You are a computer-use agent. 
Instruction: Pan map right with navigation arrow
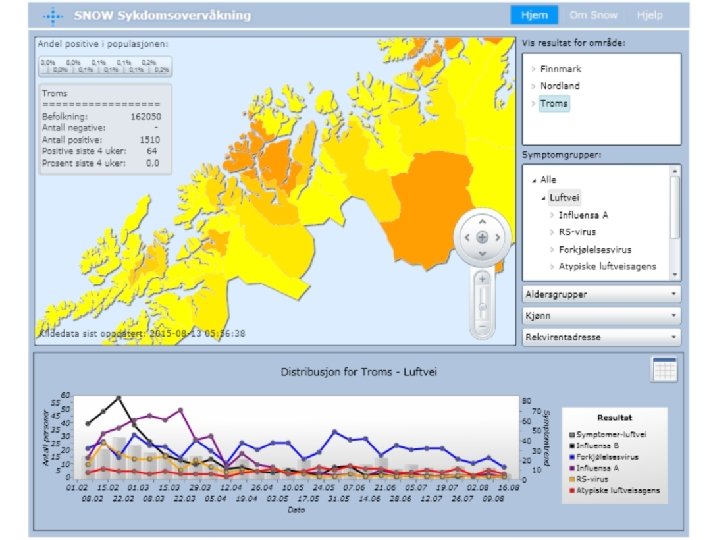pos(497,237)
